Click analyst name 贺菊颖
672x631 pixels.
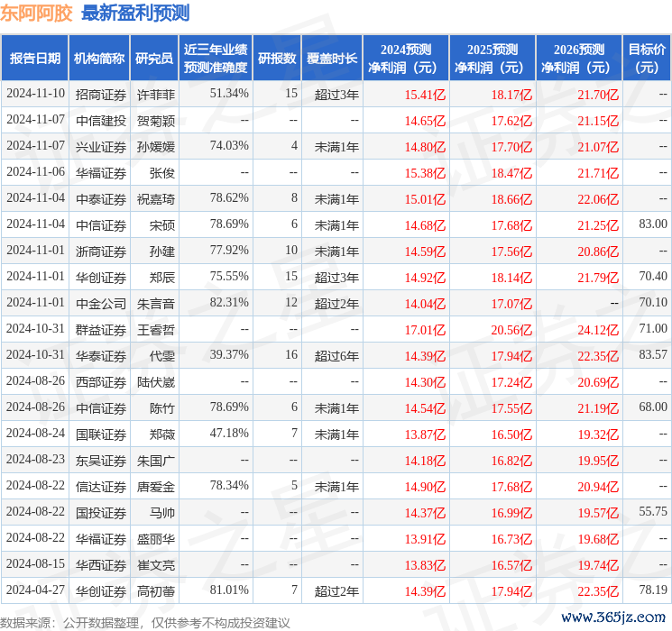click(155, 121)
